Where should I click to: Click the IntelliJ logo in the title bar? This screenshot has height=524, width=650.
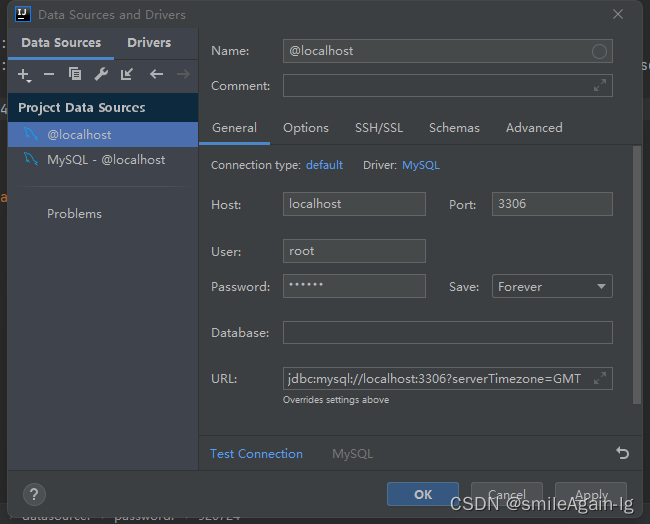[x=22, y=14]
